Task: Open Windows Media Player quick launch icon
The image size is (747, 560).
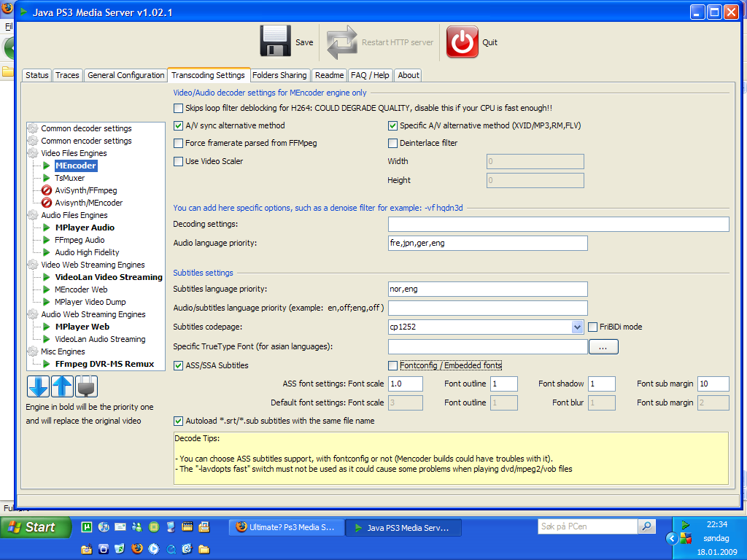Action: (154, 548)
